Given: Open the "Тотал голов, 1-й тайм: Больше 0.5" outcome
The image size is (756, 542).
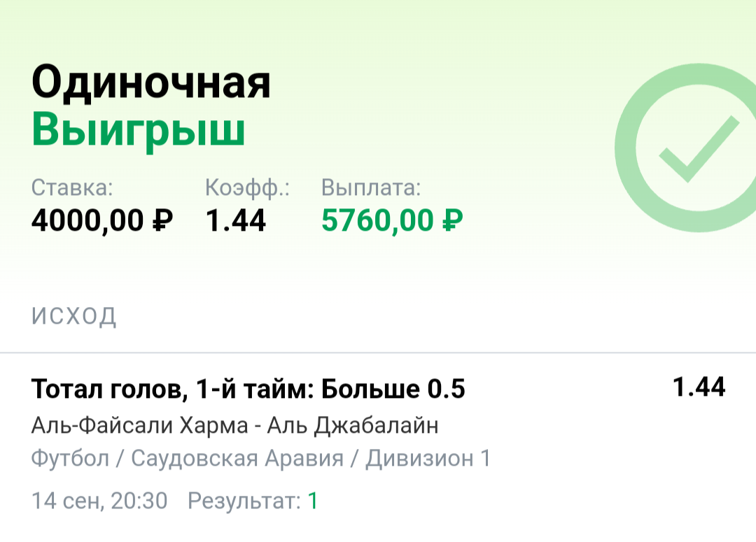Looking at the screenshot, I should [x=248, y=389].
